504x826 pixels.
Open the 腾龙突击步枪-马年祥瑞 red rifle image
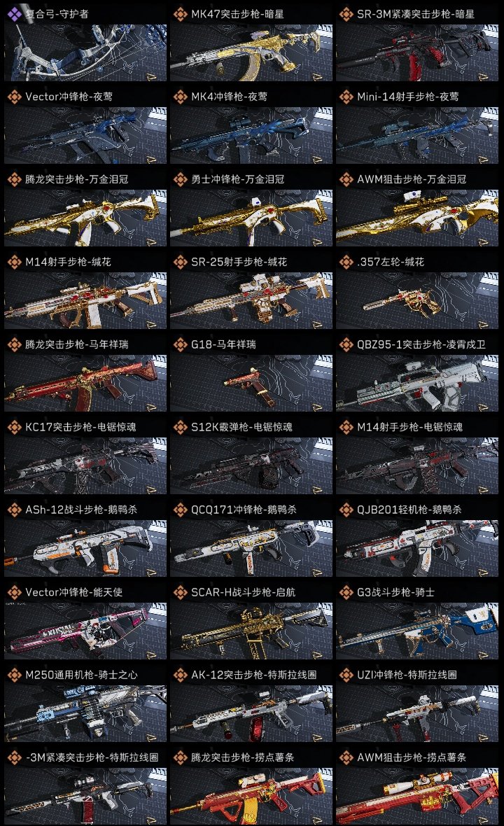click(85, 383)
